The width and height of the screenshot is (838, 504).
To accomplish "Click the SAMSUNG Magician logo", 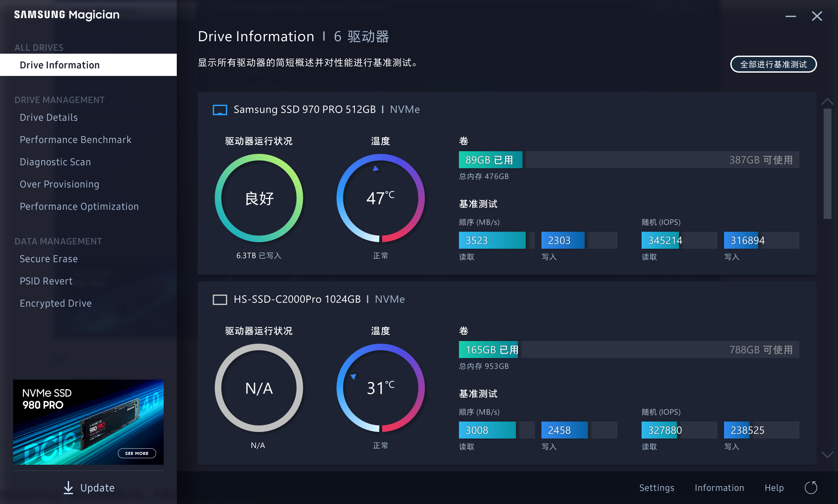I will (66, 15).
